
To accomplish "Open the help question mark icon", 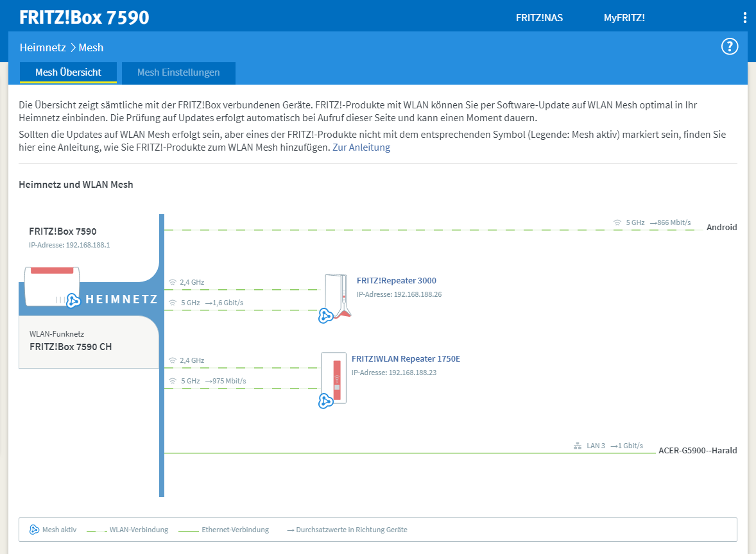I will click(x=730, y=47).
